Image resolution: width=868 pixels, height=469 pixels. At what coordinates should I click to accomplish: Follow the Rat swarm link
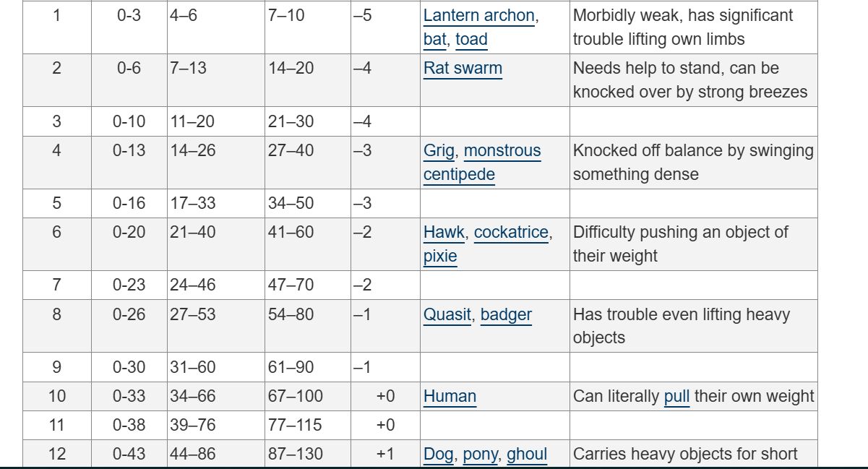pyautogui.click(x=463, y=69)
